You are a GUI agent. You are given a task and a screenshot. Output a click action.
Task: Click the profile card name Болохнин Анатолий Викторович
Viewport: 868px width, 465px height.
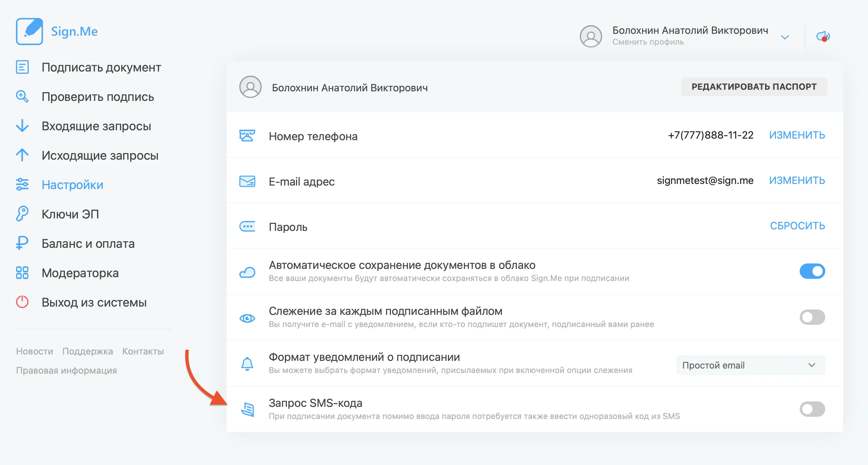350,88
